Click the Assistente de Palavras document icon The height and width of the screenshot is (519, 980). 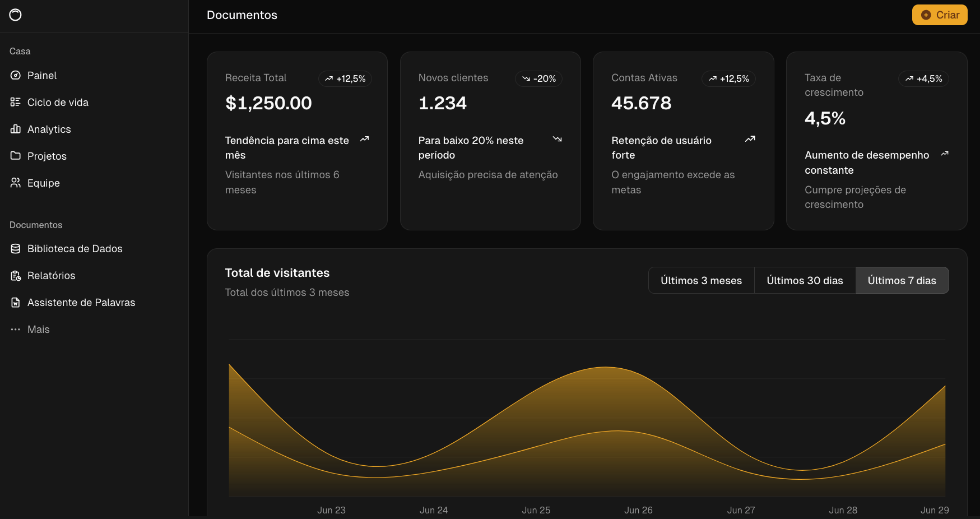click(16, 303)
